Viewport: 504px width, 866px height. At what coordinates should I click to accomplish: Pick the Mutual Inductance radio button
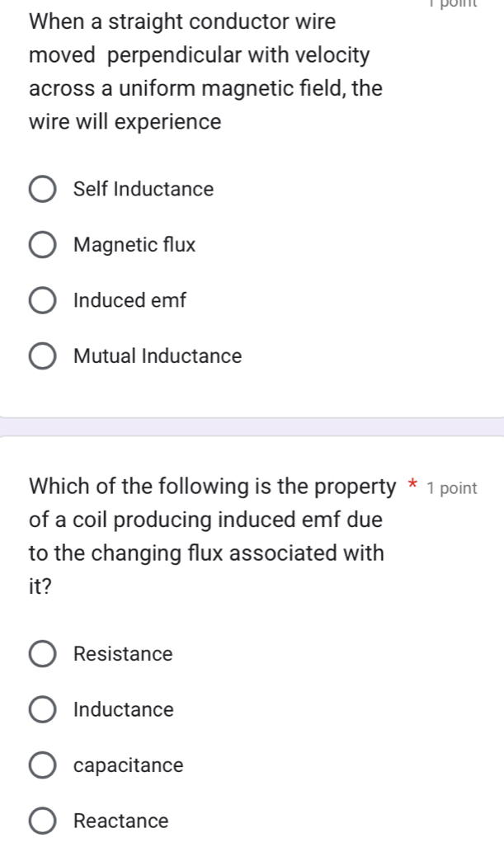pos(44,356)
